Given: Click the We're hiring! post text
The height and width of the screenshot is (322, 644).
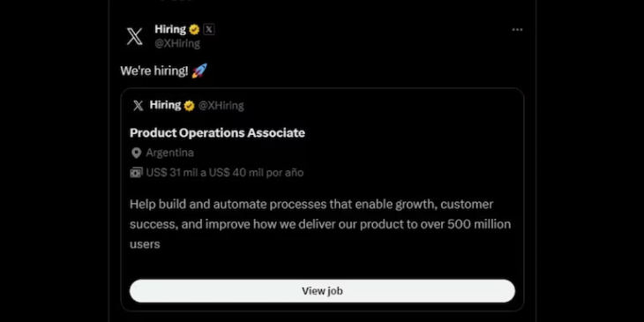Looking at the screenshot, I should 154,71.
